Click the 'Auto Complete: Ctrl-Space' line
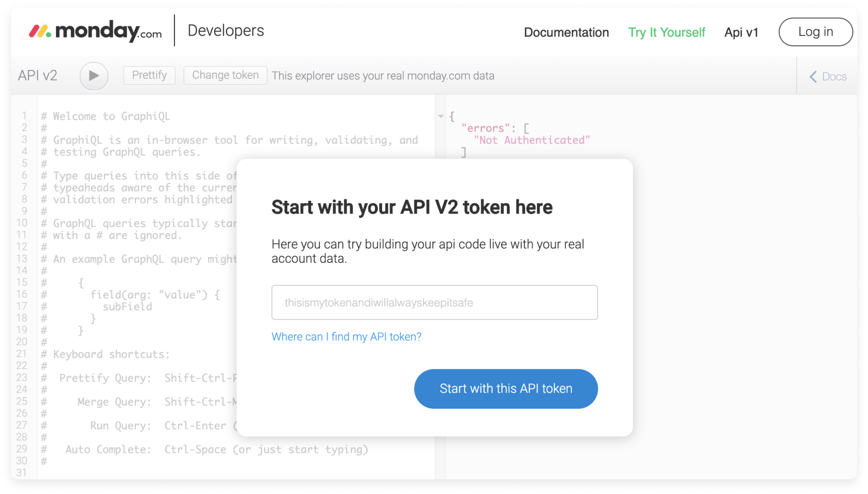The width and height of the screenshot is (868, 494). [x=204, y=450]
